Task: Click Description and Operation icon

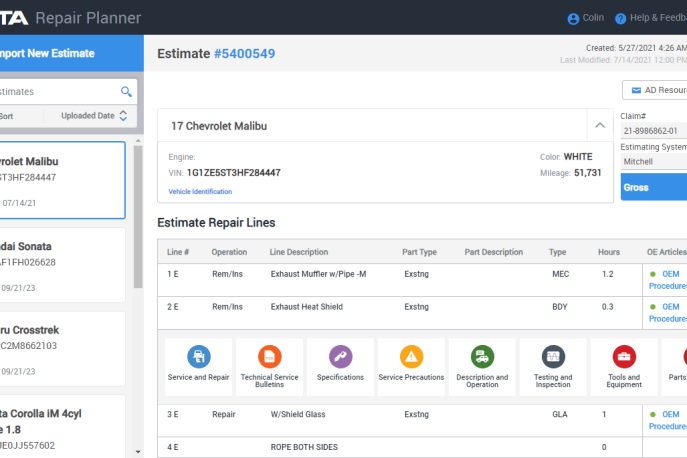Action: (x=482, y=357)
